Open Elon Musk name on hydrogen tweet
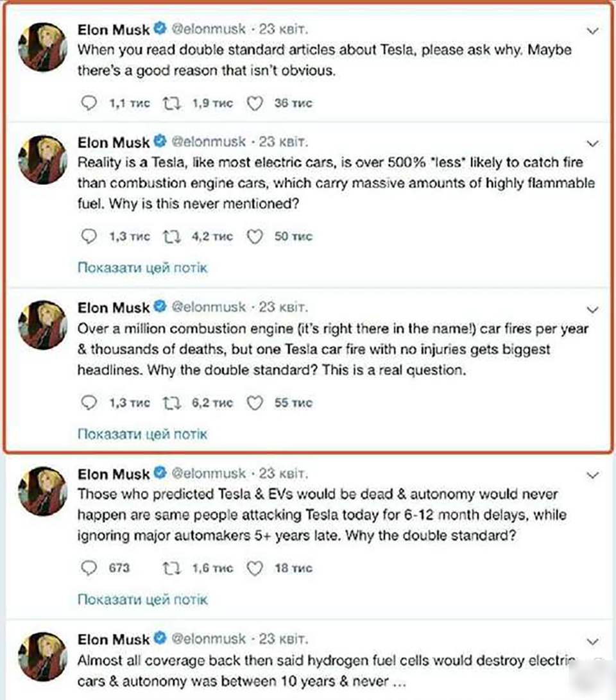 pos(114,639)
